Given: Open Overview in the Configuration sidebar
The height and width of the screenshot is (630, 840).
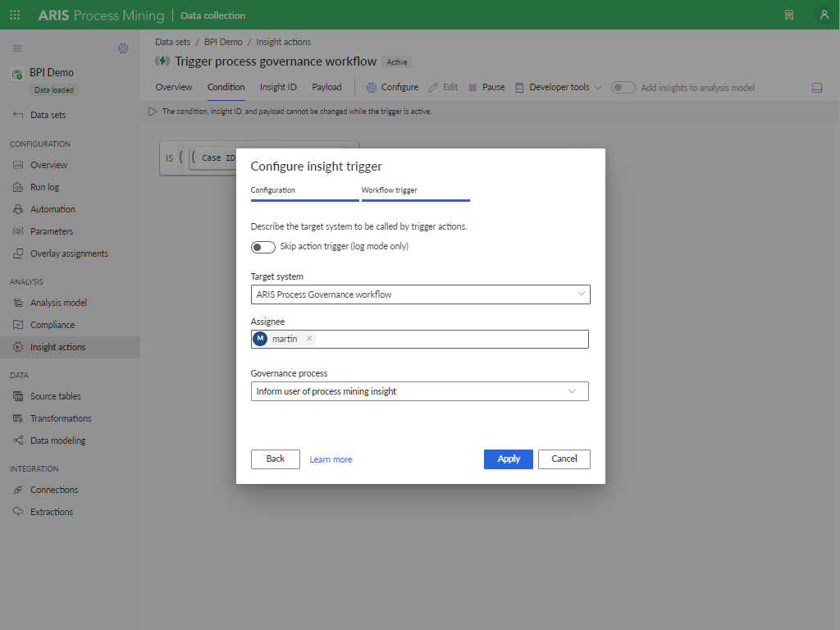Looking at the screenshot, I should (48, 165).
